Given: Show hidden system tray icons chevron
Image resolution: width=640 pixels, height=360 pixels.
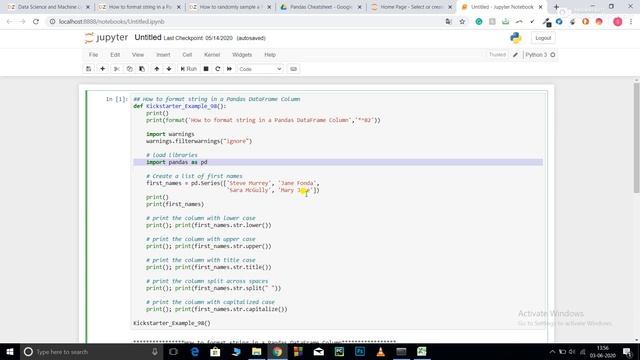Looking at the screenshot, I should click(552, 351).
